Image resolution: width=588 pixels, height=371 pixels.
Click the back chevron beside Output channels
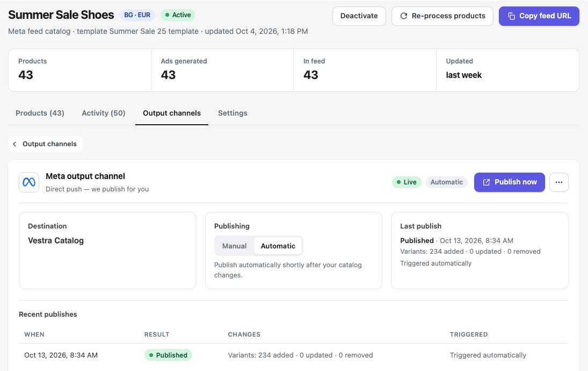tap(14, 144)
